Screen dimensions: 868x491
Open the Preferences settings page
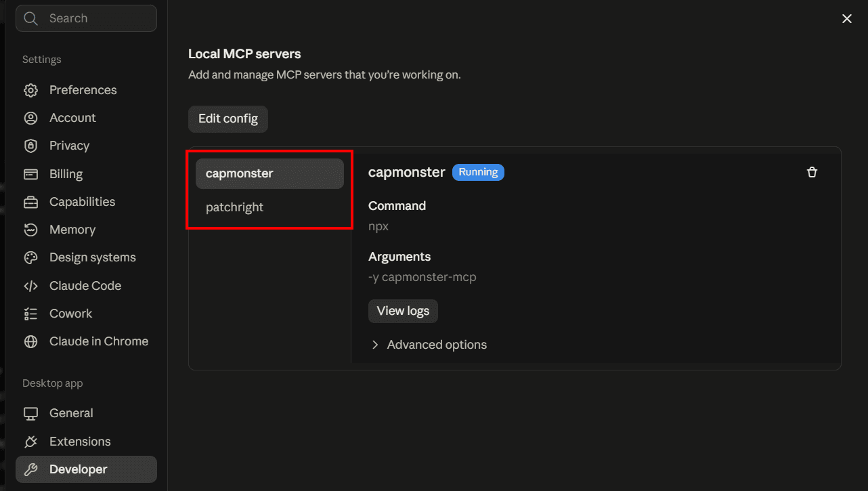[x=86, y=90]
